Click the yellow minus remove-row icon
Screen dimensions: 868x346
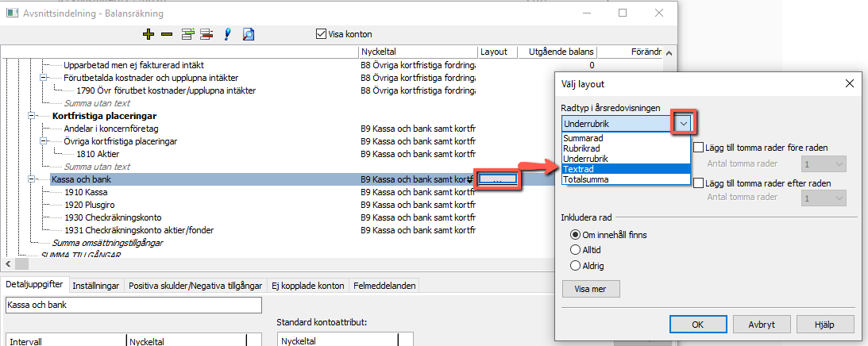166,34
